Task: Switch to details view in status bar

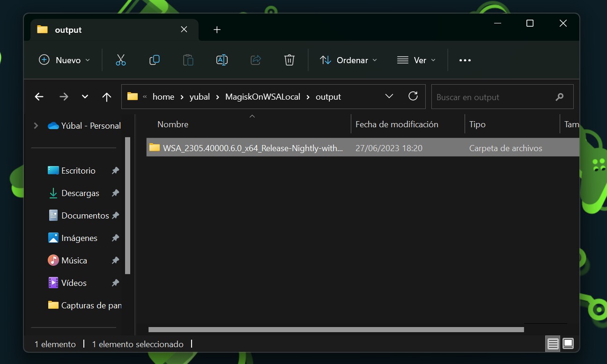Action: [553, 344]
